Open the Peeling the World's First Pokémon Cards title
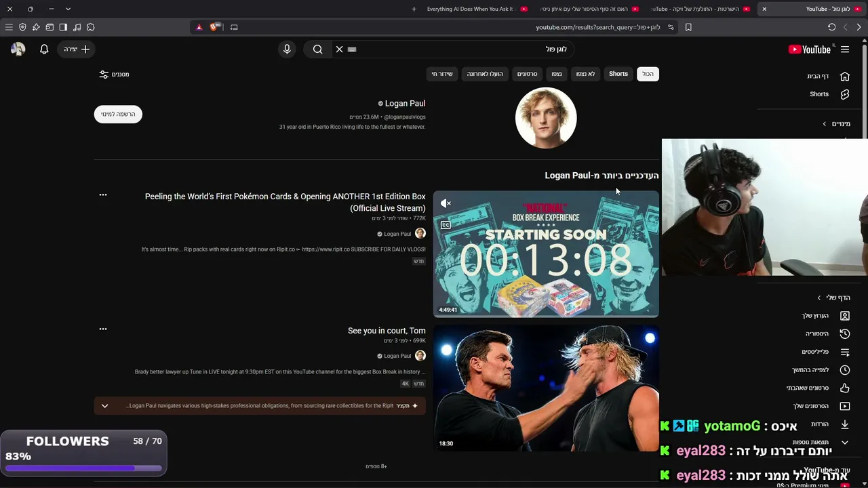This screenshot has width=868, height=488. point(285,202)
